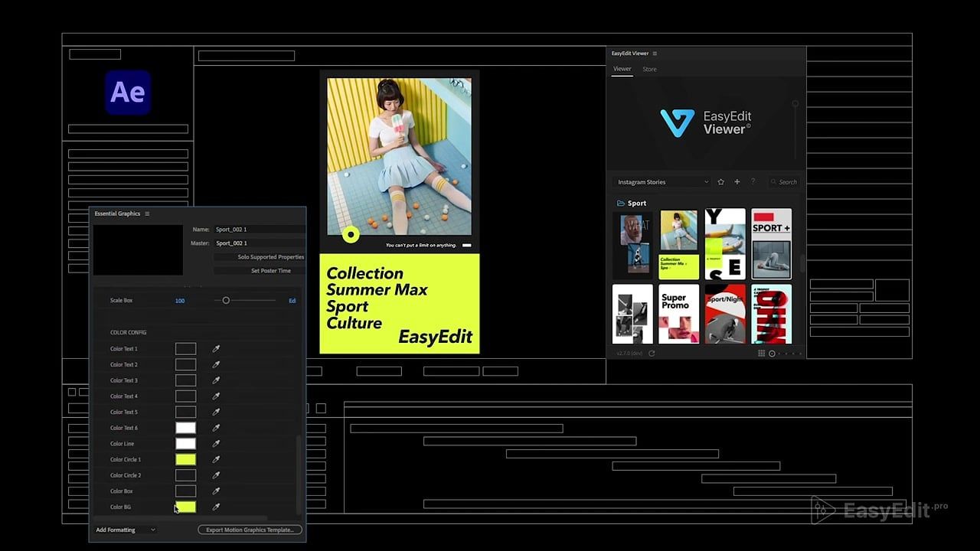
Task: Switch to the Store tab
Action: click(649, 69)
